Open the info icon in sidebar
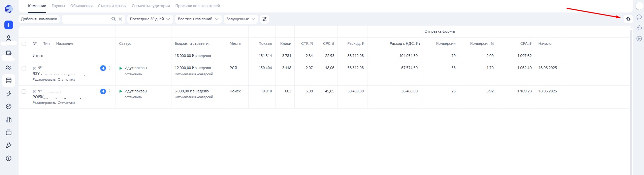This screenshot has height=175, width=644. tap(9, 158)
